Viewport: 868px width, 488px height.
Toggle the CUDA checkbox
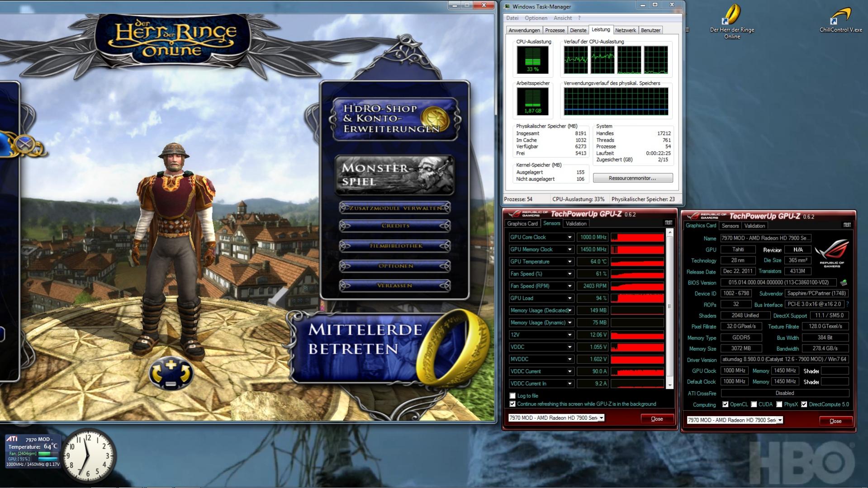pyautogui.click(x=754, y=404)
